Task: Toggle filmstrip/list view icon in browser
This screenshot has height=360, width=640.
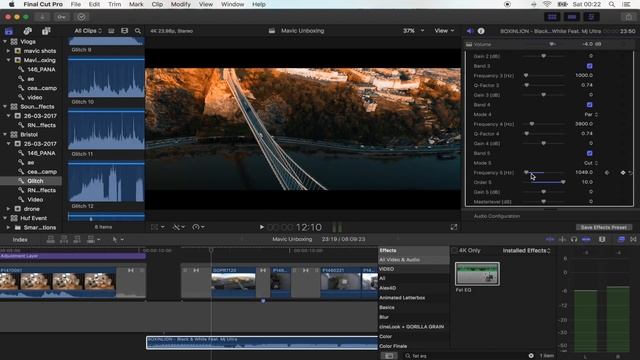Action: pos(124,31)
